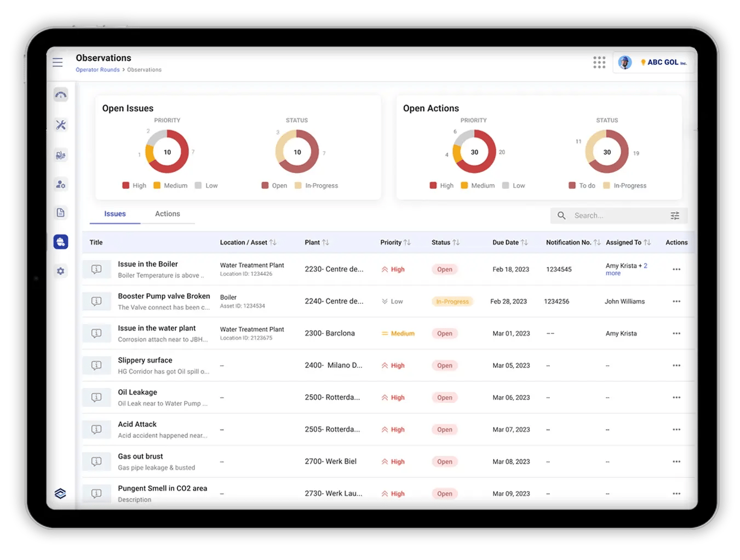Open user management from the sidebar
The width and height of the screenshot is (740, 560).
tap(60, 184)
